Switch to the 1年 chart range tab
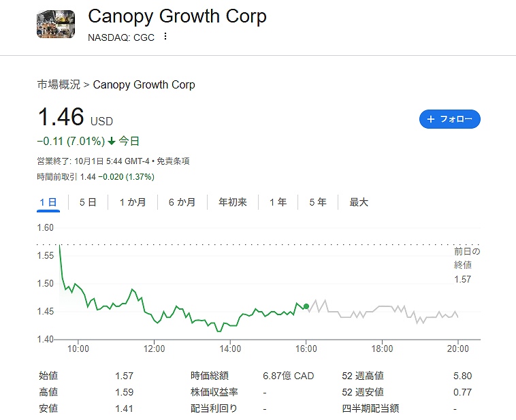This screenshot has width=516, height=420. coord(278,202)
